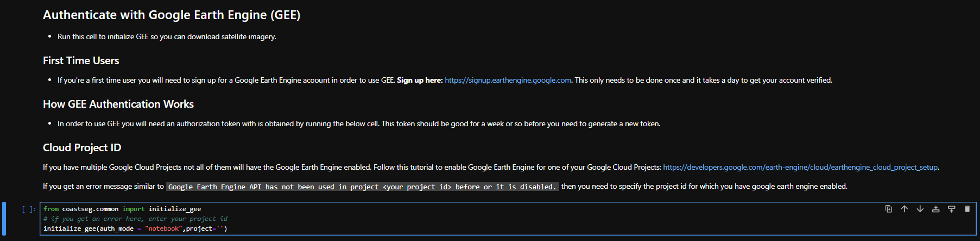980x241 pixels.
Task: Click the 'Authenticate with Google Earth Engine (GEE)' heading
Action: pos(172,15)
